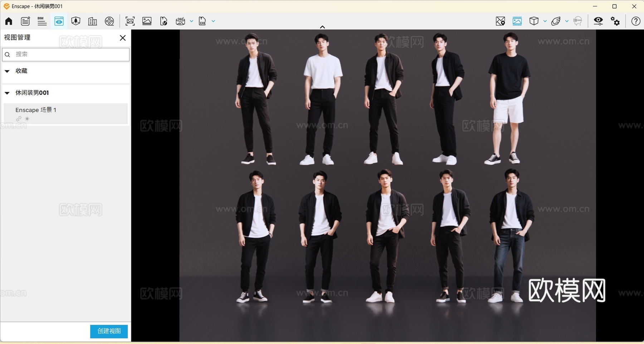
Task: Click the Home icon in toolbar
Action: click(x=9, y=21)
